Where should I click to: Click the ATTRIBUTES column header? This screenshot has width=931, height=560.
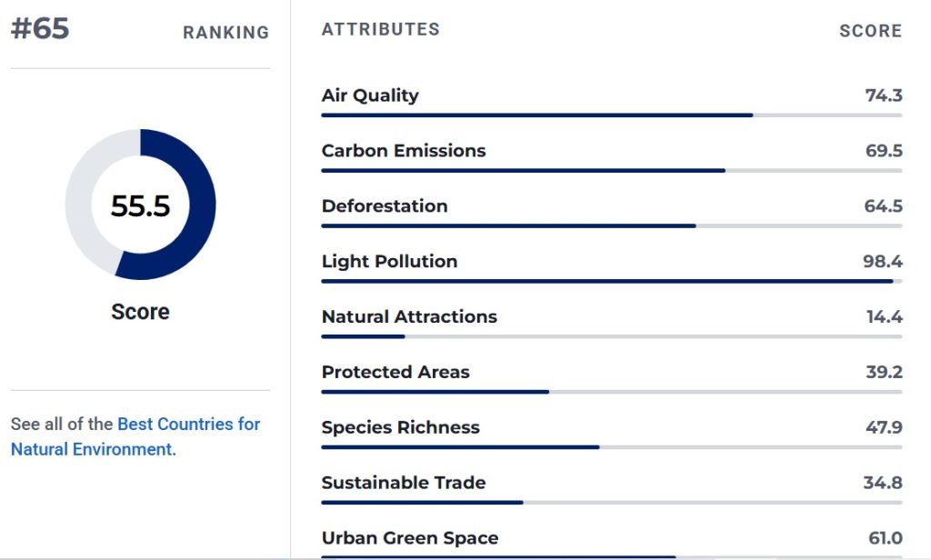click(381, 29)
